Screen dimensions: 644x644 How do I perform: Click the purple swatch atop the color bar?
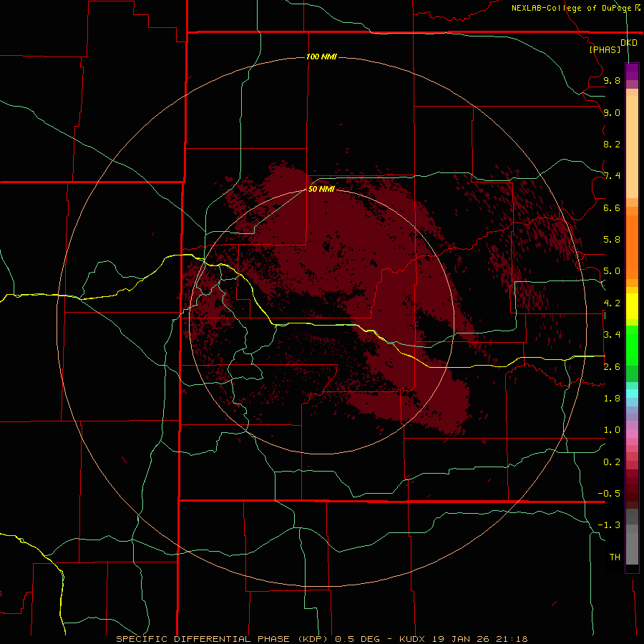click(x=632, y=72)
